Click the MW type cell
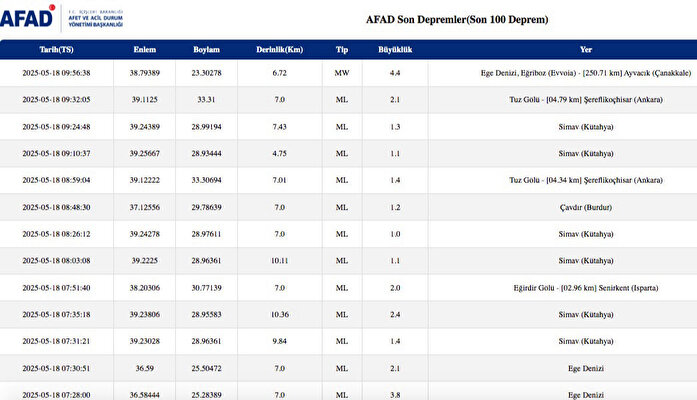697x400 pixels. point(342,73)
